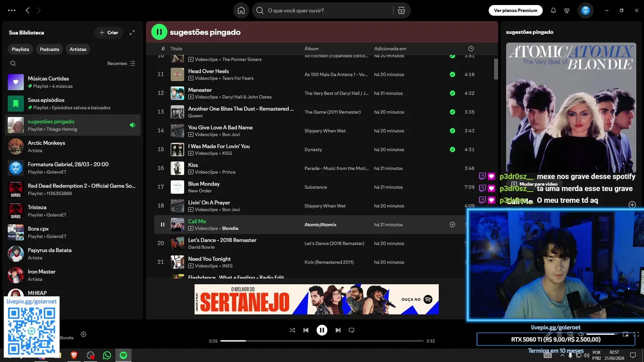Toggle shuffle playback
644x362 pixels.
(292, 330)
